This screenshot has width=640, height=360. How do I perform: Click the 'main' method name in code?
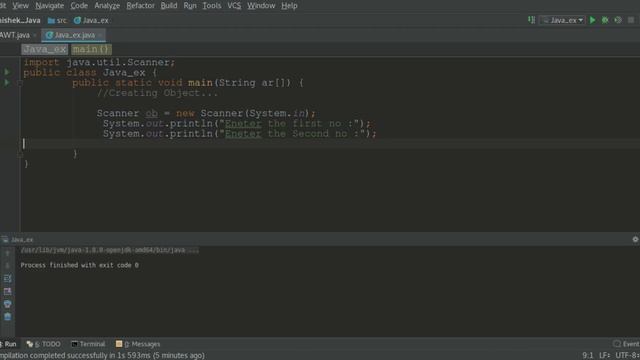click(200, 83)
